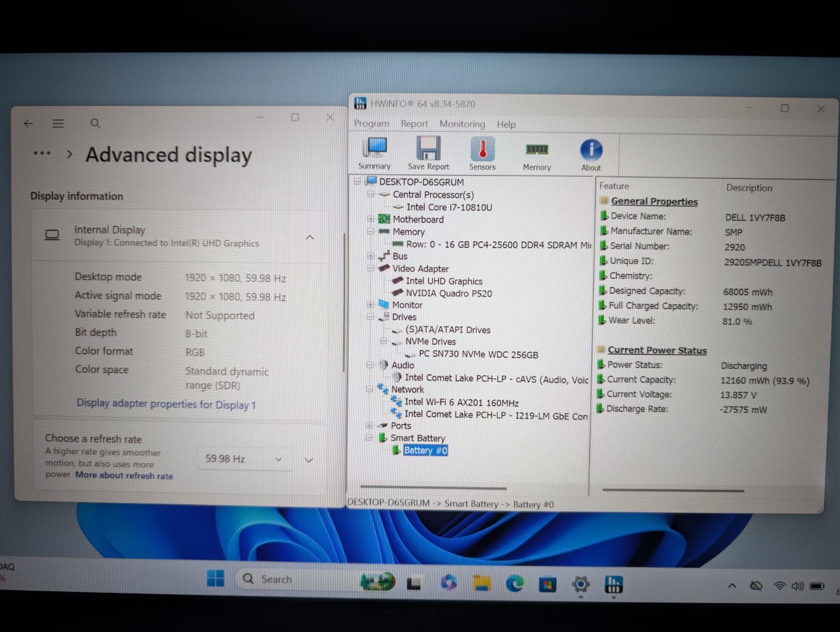
Task: Show hidden system tray icons
Action: pyautogui.click(x=732, y=585)
